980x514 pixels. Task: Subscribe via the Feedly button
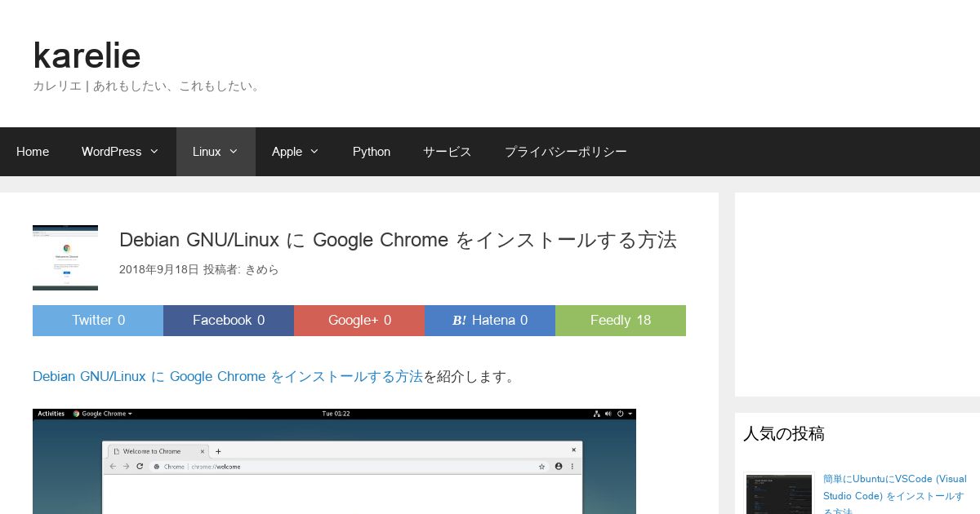621,321
